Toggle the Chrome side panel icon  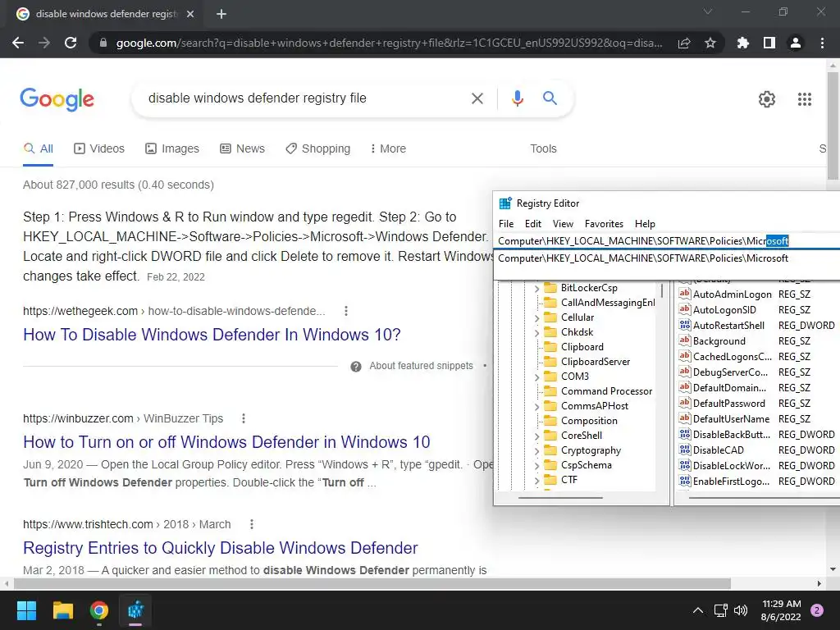click(x=769, y=43)
